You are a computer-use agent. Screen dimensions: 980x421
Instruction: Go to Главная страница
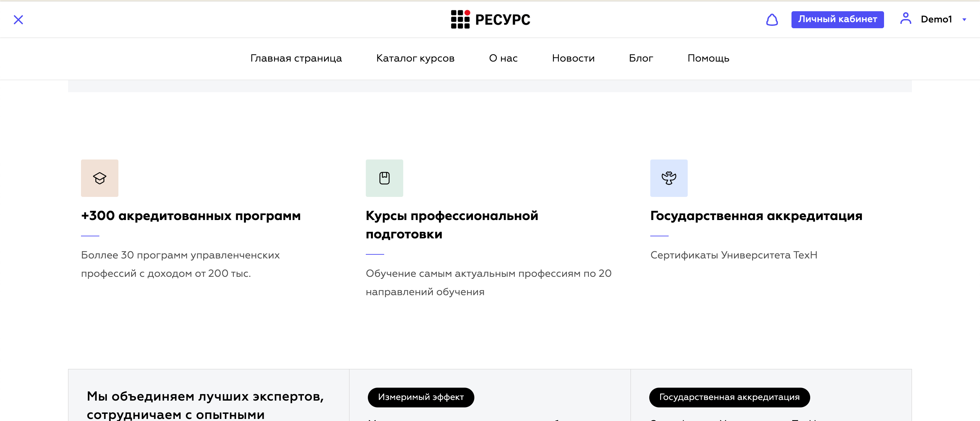(x=296, y=58)
